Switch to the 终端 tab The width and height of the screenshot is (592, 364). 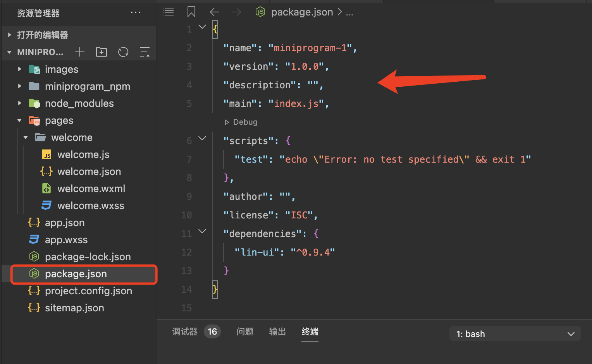[x=310, y=331]
